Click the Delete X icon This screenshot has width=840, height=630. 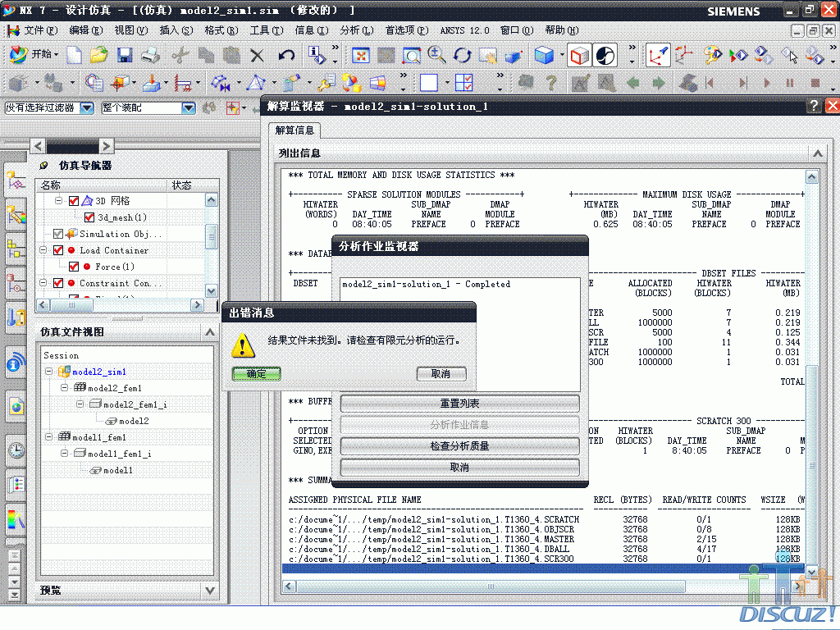tap(257, 55)
